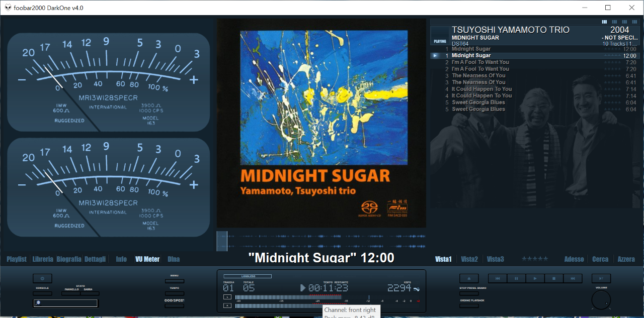The height and width of the screenshot is (318, 644).
Task: Rate the playing Midnight Sugar row stars
Action: 612,56
